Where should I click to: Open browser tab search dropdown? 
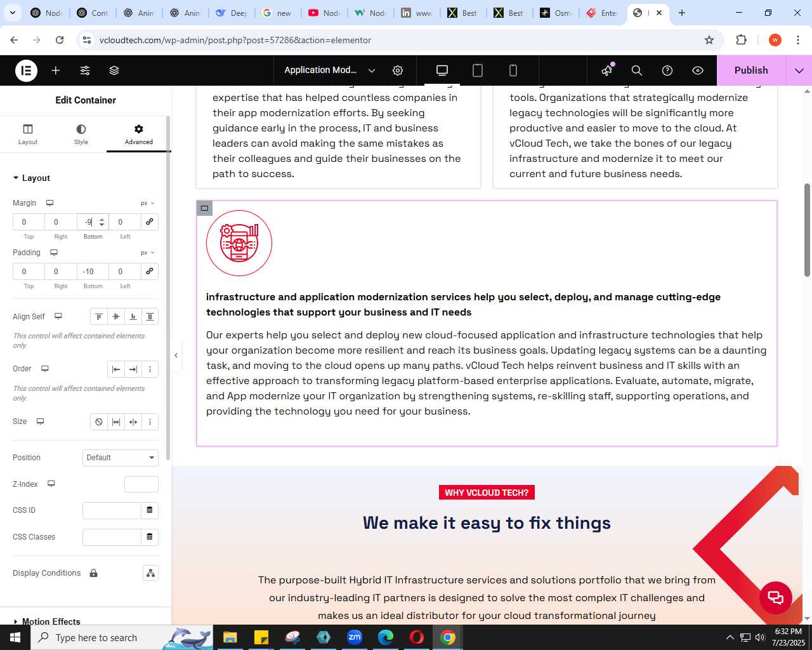13,13
